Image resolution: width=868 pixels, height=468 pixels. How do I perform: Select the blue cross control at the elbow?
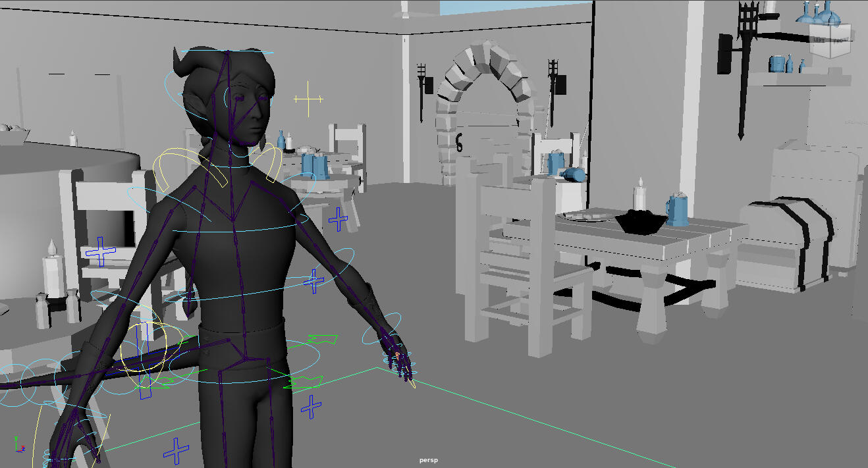click(x=314, y=281)
